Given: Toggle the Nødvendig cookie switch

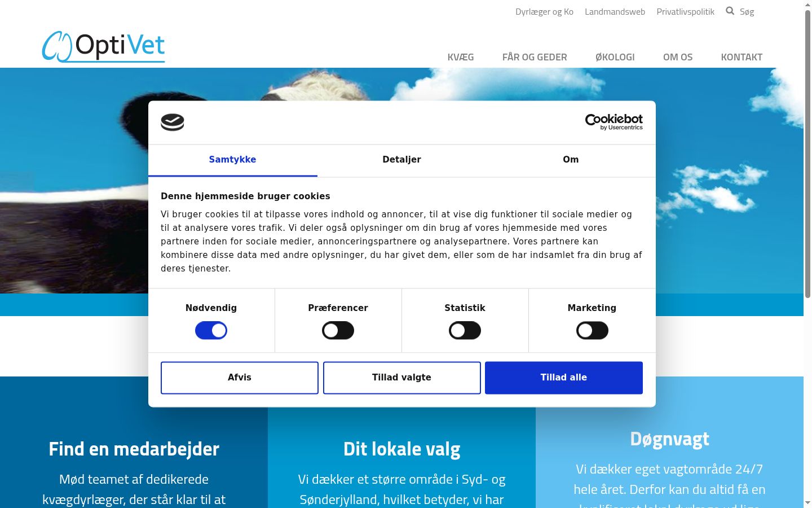Looking at the screenshot, I should tap(211, 330).
